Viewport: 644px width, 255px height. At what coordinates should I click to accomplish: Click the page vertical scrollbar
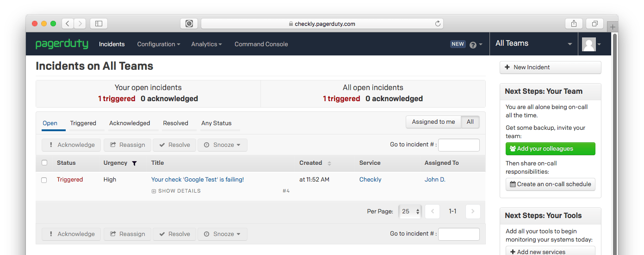[615, 143]
